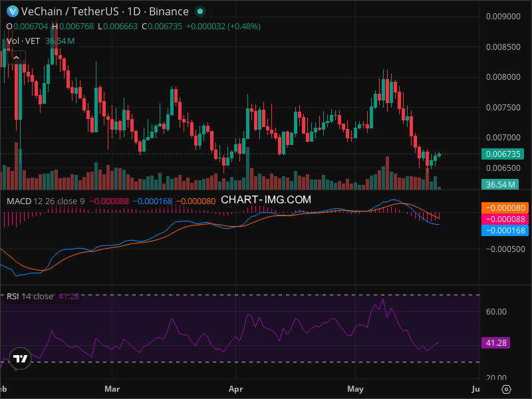Screen dimensions: 532x399
Task: Click the Low value L 0.006663
Action: tap(118, 27)
